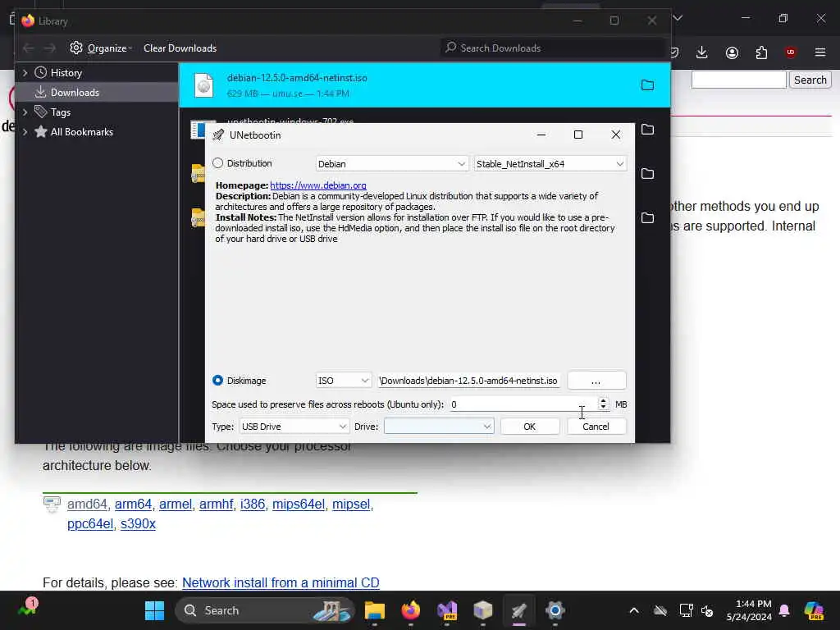Image resolution: width=840 pixels, height=630 pixels.
Task: Open Settings gear from taskbar
Action: pyautogui.click(x=555, y=610)
